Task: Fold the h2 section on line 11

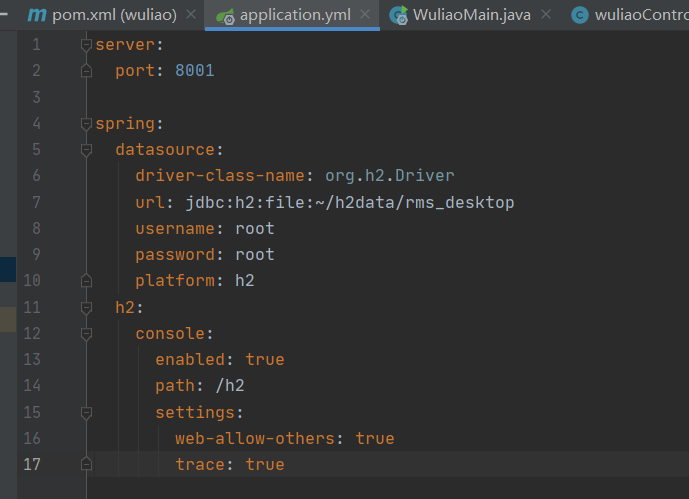Action: (x=86, y=307)
